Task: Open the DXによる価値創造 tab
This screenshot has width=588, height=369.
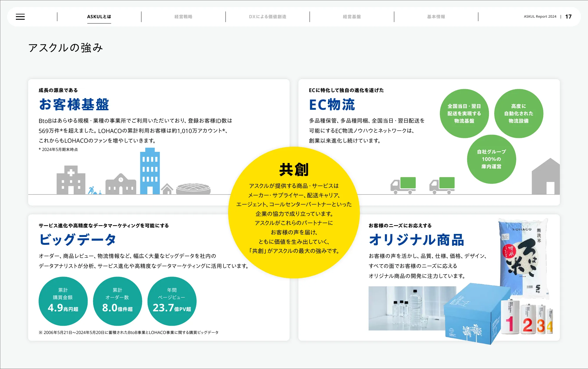Action: [x=268, y=17]
